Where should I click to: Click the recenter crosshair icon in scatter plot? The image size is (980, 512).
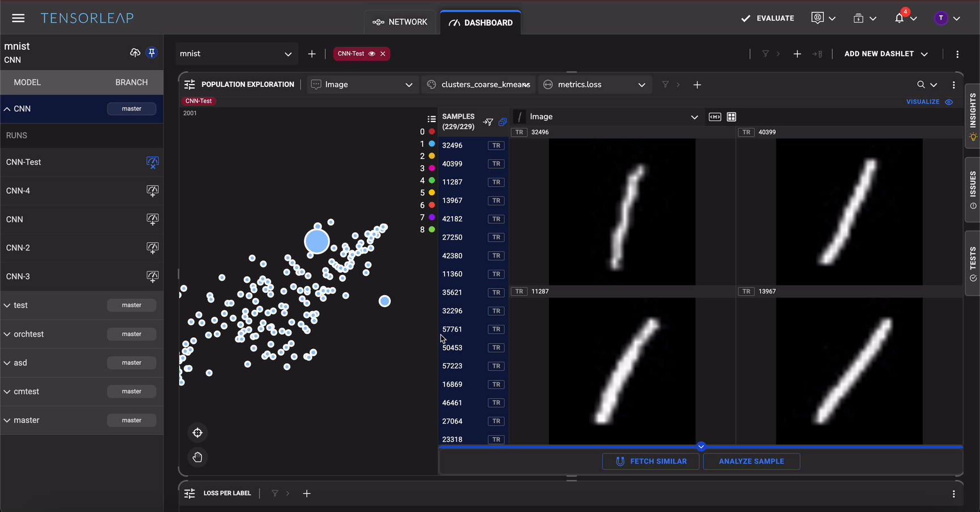(x=197, y=433)
